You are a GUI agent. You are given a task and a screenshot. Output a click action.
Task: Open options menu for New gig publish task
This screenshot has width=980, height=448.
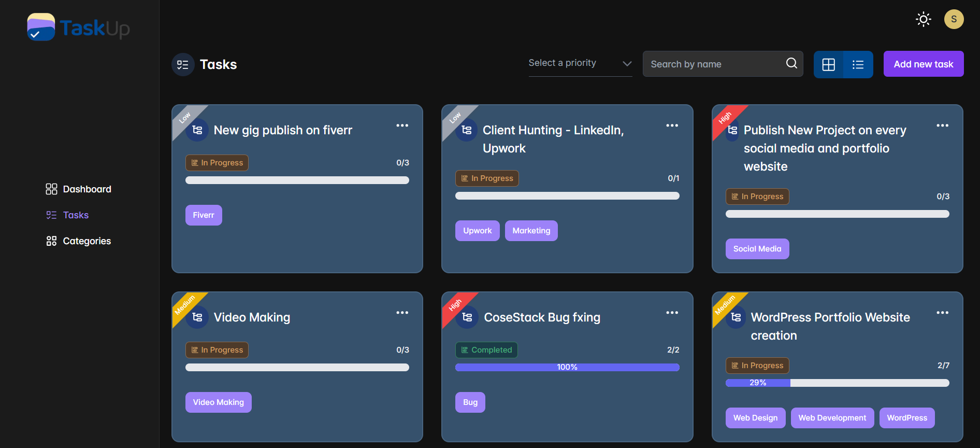pyautogui.click(x=402, y=125)
